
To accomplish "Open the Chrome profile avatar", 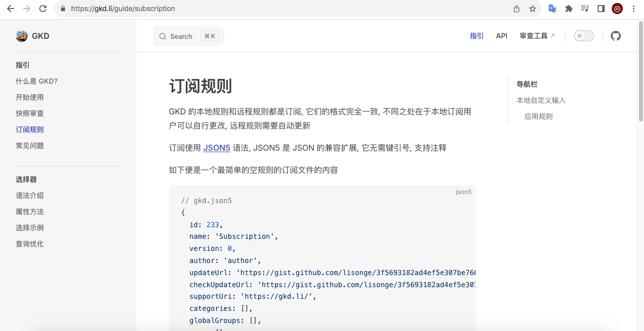I will (617, 9).
